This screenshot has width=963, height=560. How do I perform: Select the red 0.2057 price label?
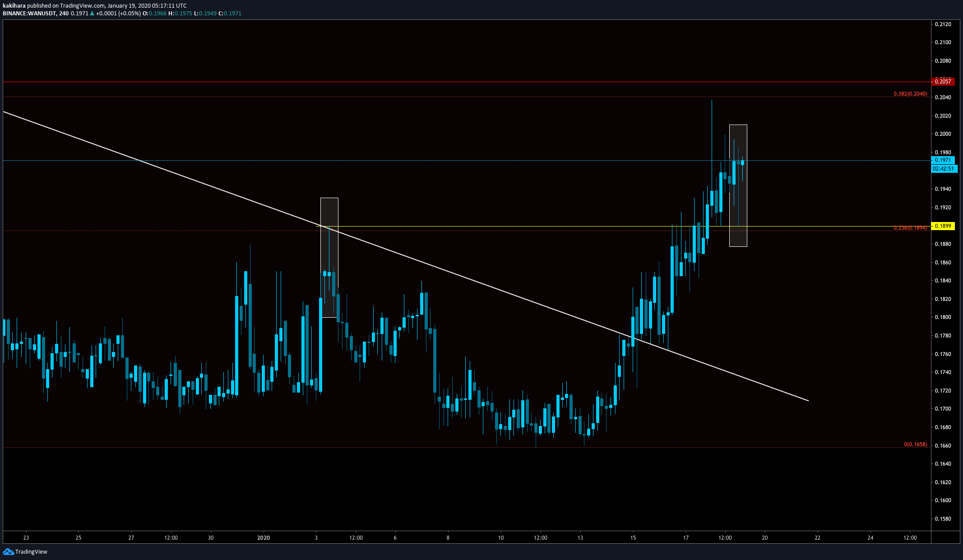click(943, 82)
